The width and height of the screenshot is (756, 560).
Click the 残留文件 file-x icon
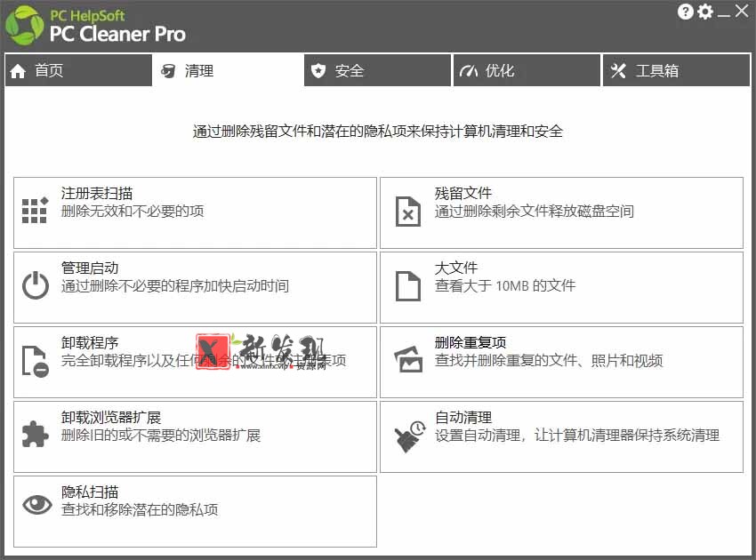click(x=408, y=211)
